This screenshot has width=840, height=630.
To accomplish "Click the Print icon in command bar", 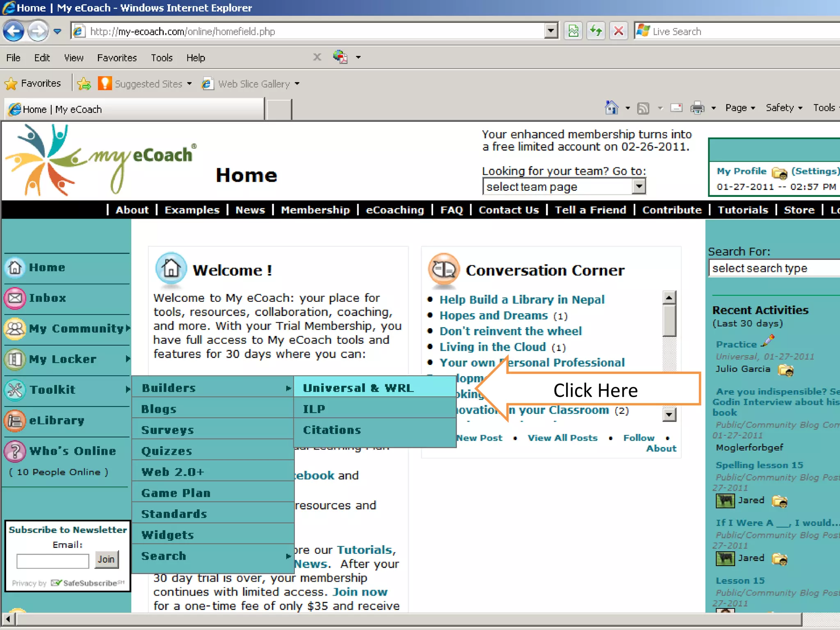I will click(x=697, y=108).
